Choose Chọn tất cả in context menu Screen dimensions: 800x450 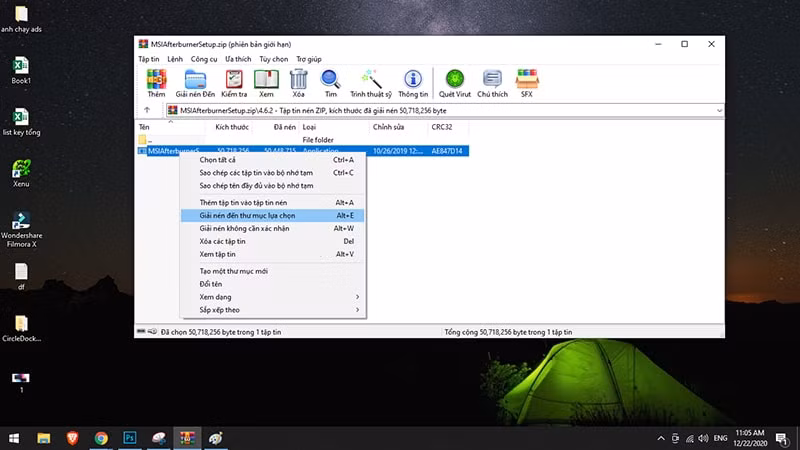272,160
